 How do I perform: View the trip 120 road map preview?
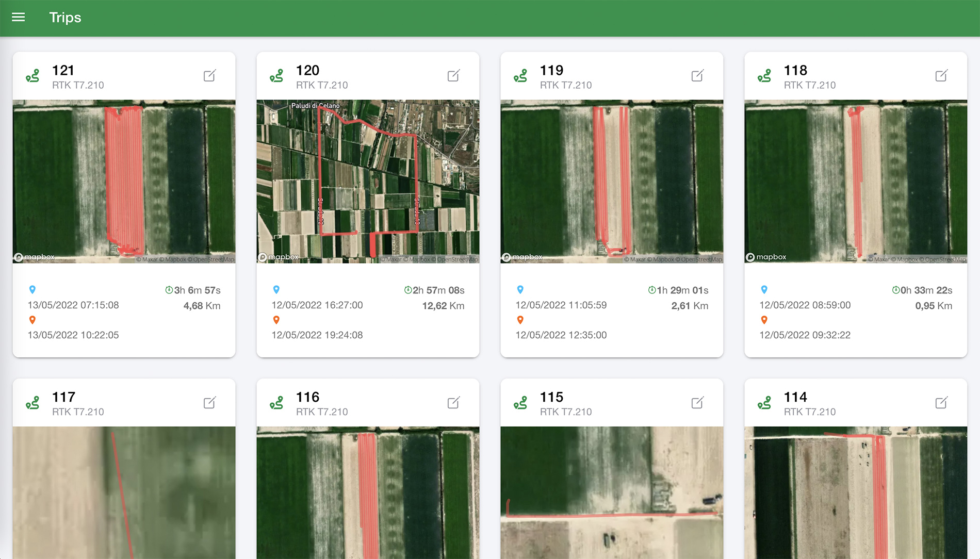tap(368, 181)
